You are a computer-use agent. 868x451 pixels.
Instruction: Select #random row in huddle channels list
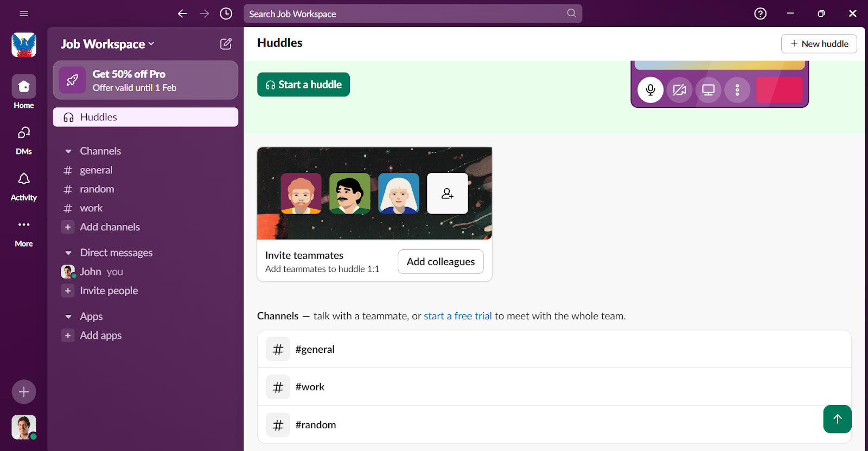click(x=554, y=424)
